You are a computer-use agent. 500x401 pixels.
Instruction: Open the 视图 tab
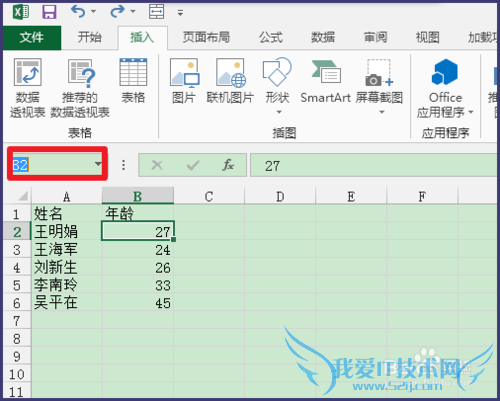pyautogui.click(x=428, y=37)
